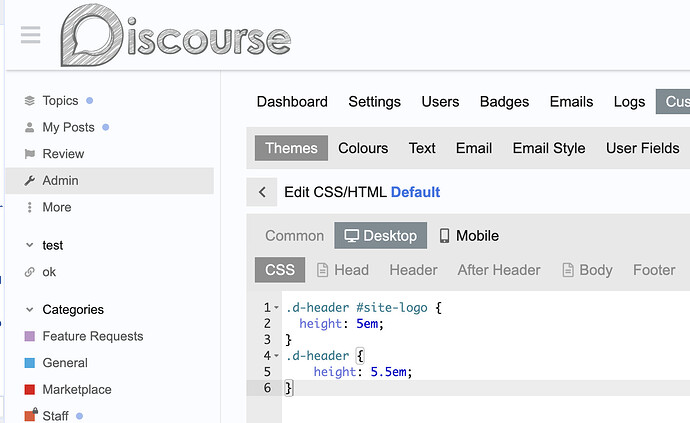Click the More vertical dots icon
This screenshot has height=423, width=690.
[x=29, y=207]
